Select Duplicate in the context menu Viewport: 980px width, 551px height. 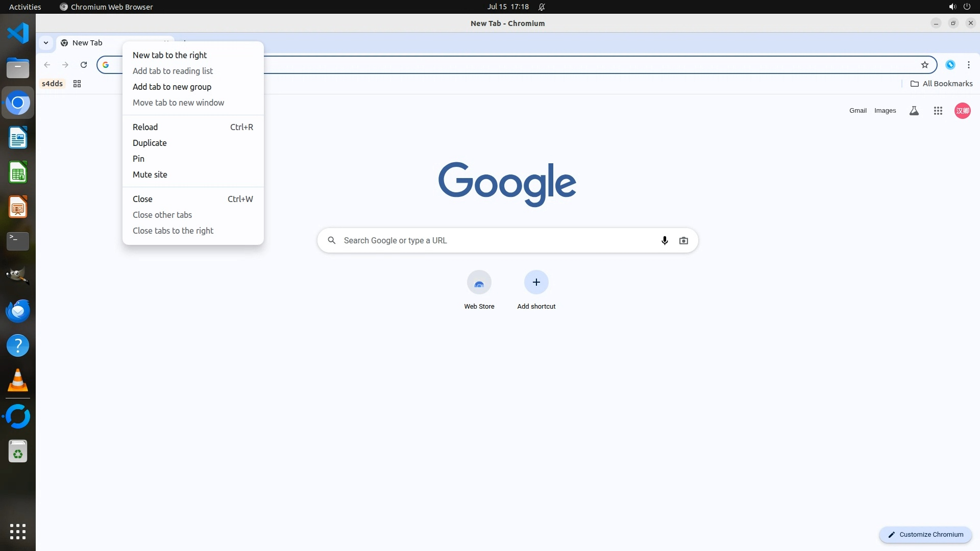click(x=150, y=143)
